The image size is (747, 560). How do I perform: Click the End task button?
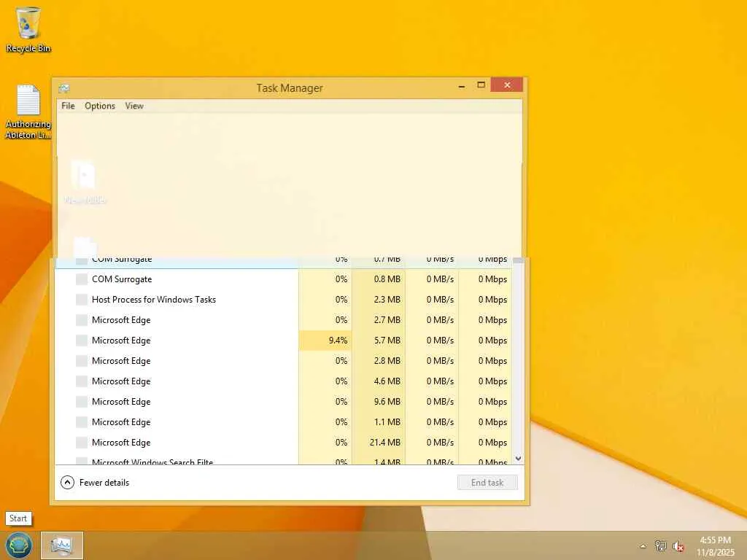click(487, 483)
